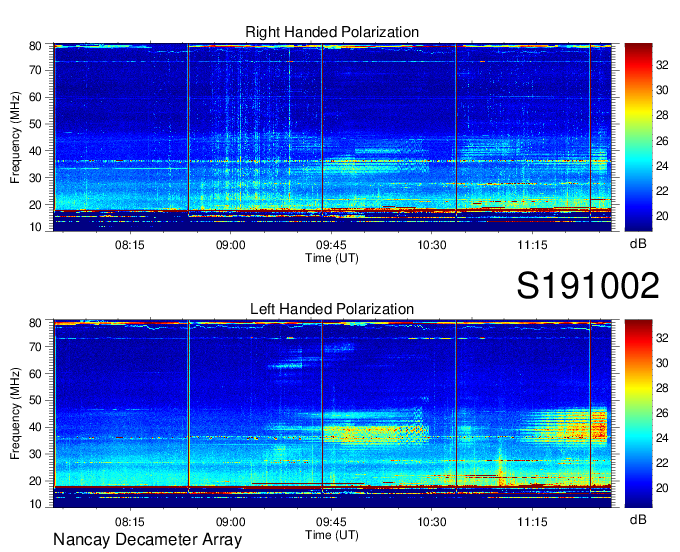Click the 20 MHz tick on Left Handed plot

pyautogui.click(x=35, y=481)
